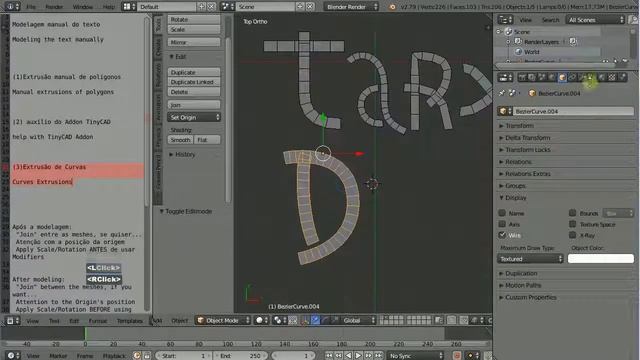Delete the current Scene with X icon
This screenshot has width=640, height=360.
(x=310, y=7)
